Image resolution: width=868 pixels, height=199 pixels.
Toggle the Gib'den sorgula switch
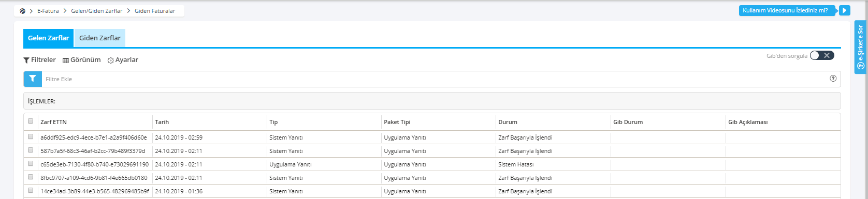822,55
